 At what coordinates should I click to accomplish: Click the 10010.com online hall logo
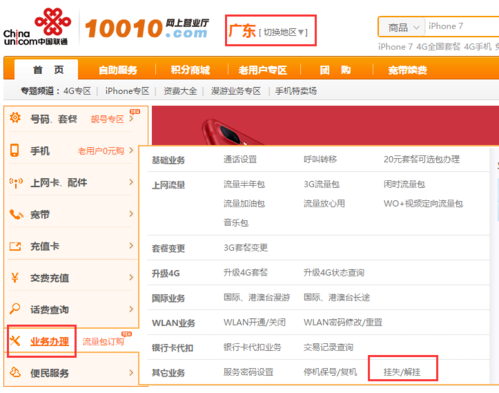pyautogui.click(x=147, y=28)
